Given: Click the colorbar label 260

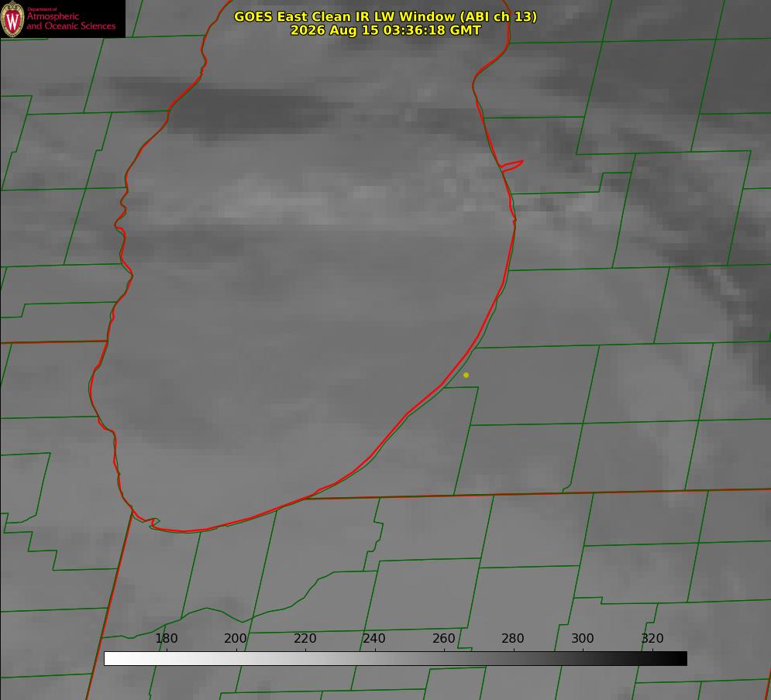Looking at the screenshot, I should [443, 638].
